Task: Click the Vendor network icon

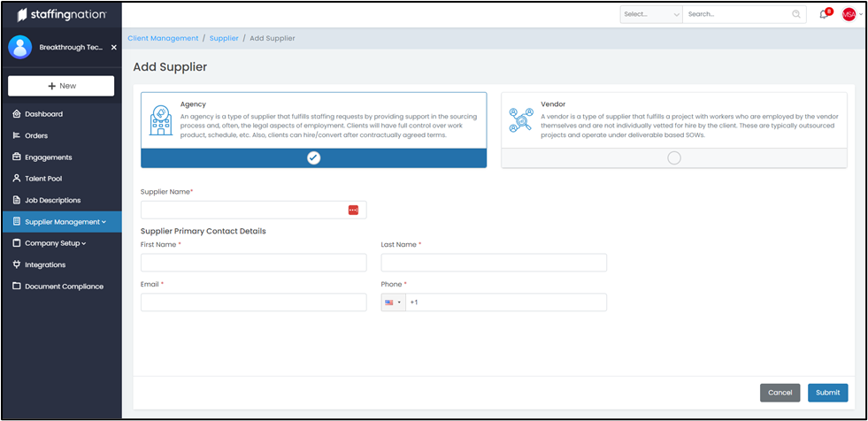Action: point(521,120)
